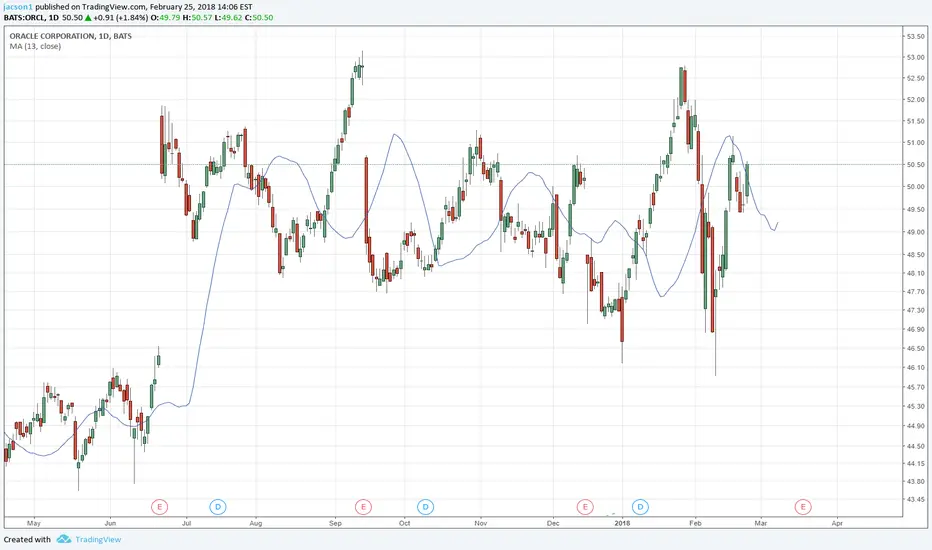
Task: Click the Created with footer text
Action: click(x=27, y=539)
